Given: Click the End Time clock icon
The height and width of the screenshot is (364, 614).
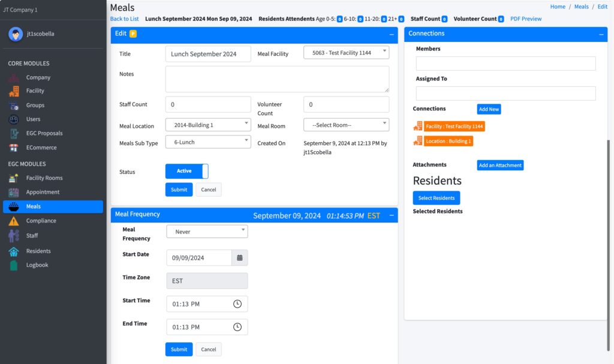Looking at the screenshot, I should click(x=237, y=327).
